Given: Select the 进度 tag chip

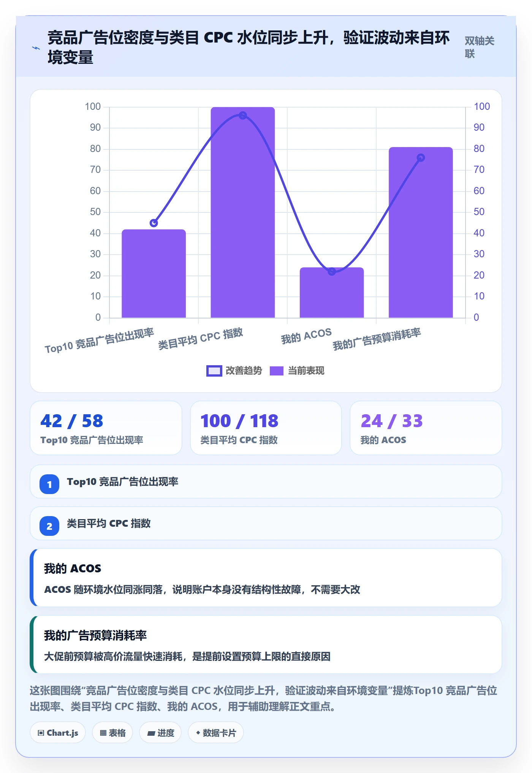Looking at the screenshot, I should tap(160, 733).
